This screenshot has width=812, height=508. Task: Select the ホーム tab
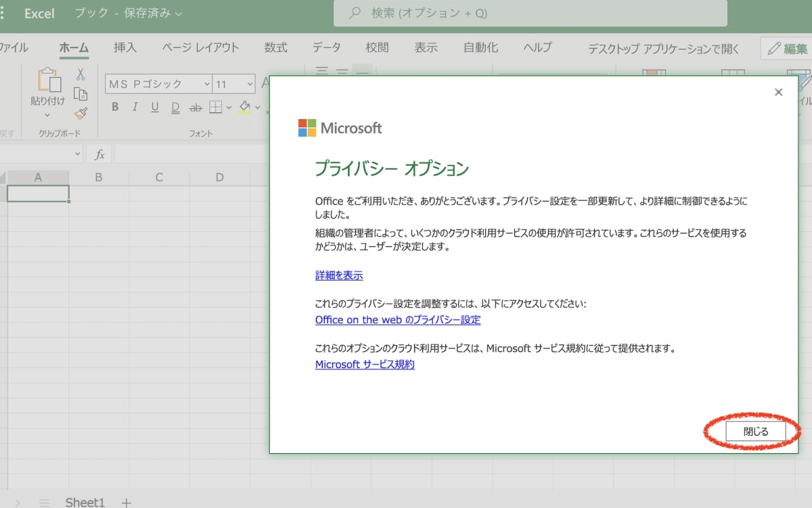pyautogui.click(x=74, y=47)
